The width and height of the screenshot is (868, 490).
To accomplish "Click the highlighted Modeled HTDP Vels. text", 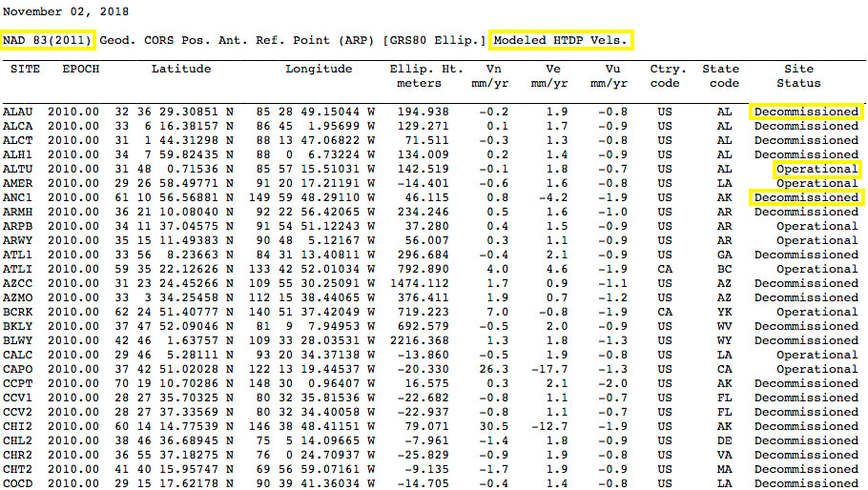I will (x=560, y=41).
